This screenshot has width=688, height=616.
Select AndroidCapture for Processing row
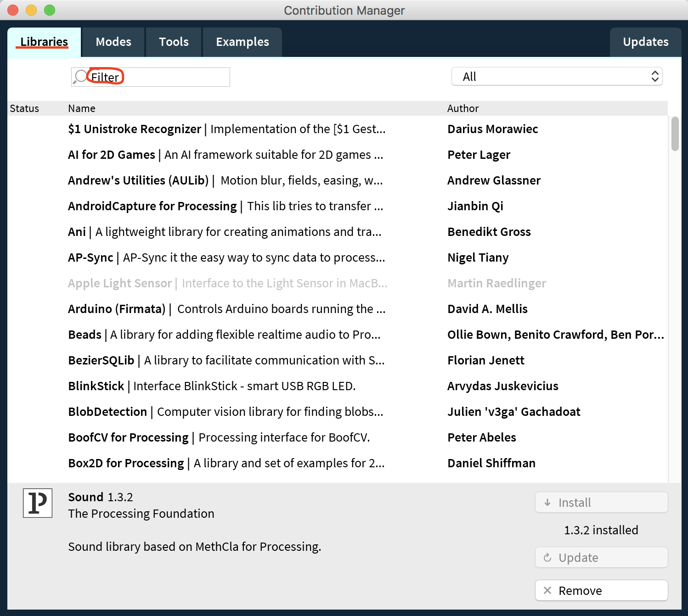coord(338,206)
